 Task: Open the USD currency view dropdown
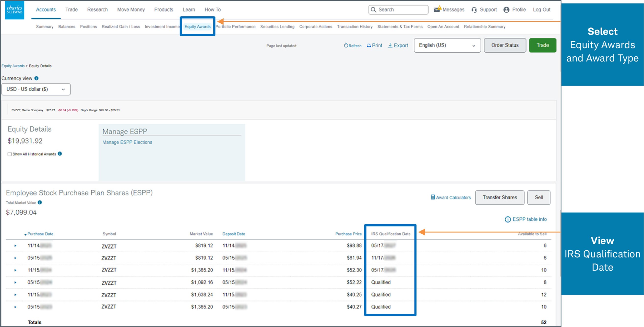36,89
